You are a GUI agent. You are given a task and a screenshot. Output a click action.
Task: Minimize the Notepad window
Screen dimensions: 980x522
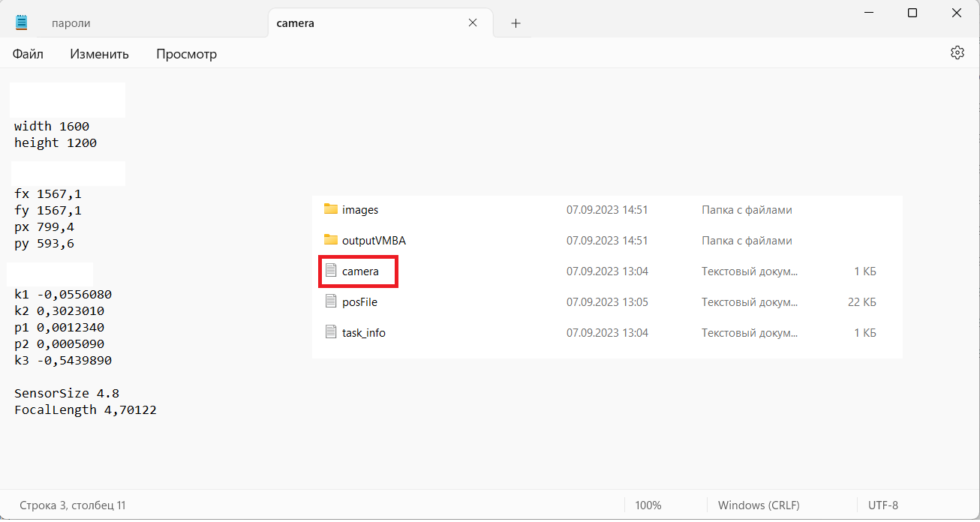pyautogui.click(x=868, y=13)
